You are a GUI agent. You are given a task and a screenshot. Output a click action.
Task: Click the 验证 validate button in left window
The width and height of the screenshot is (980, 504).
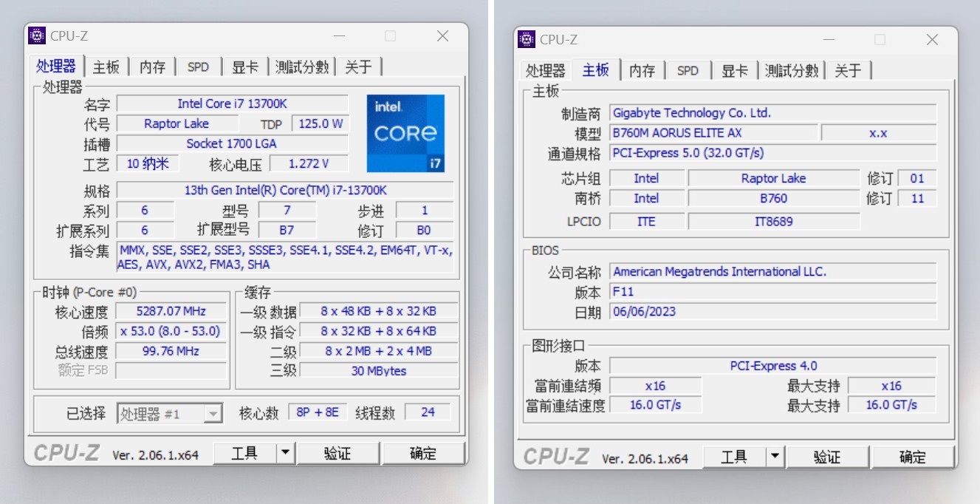tap(338, 453)
